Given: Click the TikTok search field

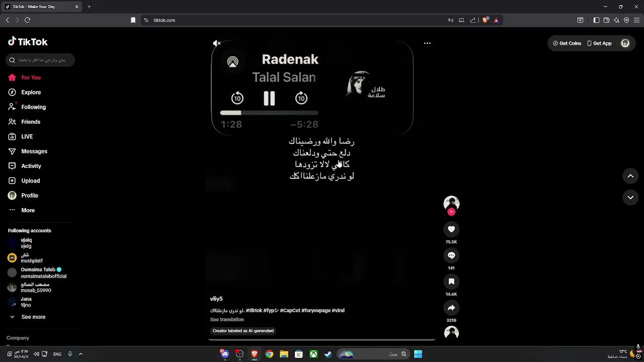Looking at the screenshot, I should 40,60.
